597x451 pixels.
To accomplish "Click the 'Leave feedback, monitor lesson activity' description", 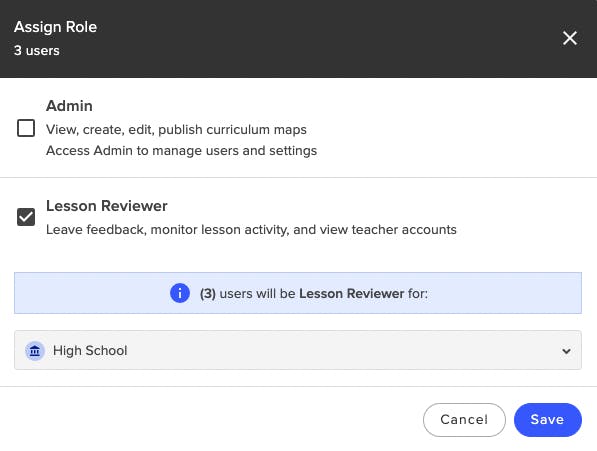I will [x=251, y=230].
